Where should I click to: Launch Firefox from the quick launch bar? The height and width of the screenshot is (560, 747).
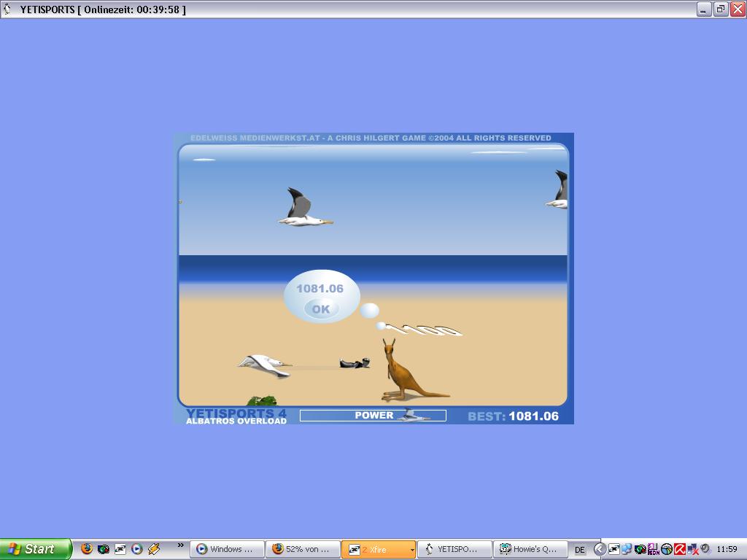point(87,549)
